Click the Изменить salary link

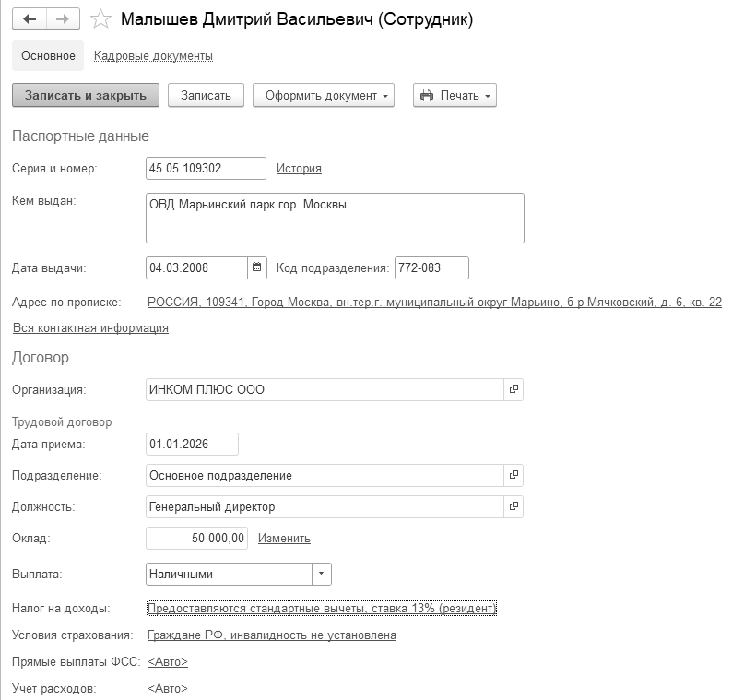point(284,538)
